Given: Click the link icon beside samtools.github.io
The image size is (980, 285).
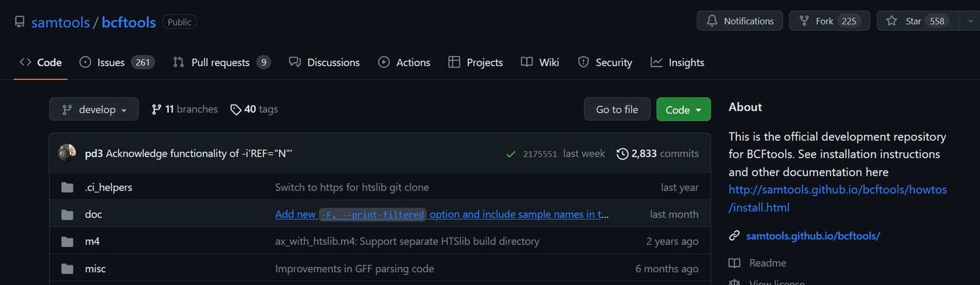Looking at the screenshot, I should (x=734, y=236).
